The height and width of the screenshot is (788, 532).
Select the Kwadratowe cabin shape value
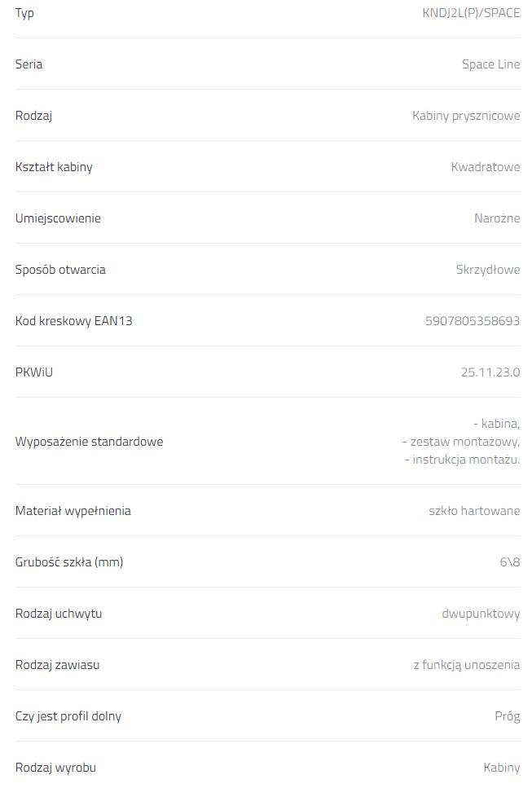[x=486, y=167]
